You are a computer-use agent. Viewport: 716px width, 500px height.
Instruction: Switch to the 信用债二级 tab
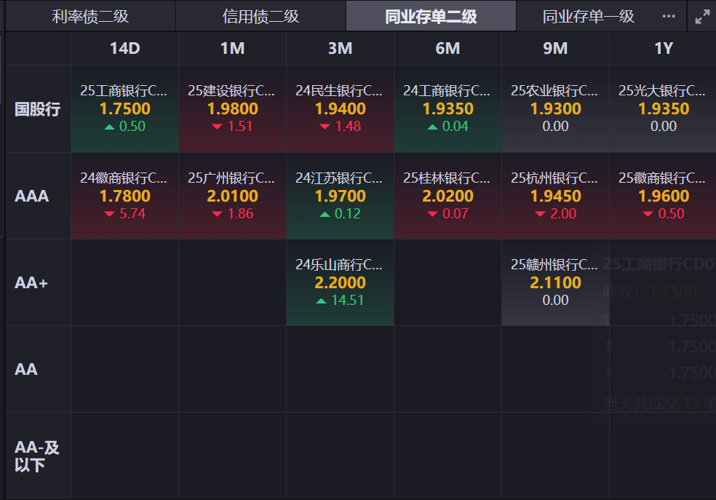click(x=260, y=16)
